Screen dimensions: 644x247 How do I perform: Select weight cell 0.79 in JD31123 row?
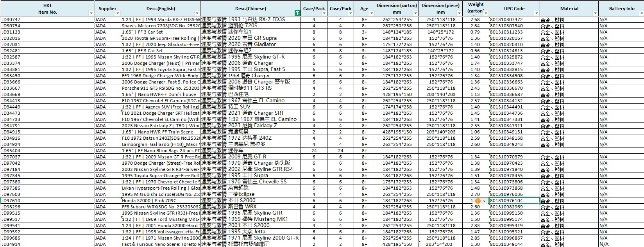tap(475, 32)
